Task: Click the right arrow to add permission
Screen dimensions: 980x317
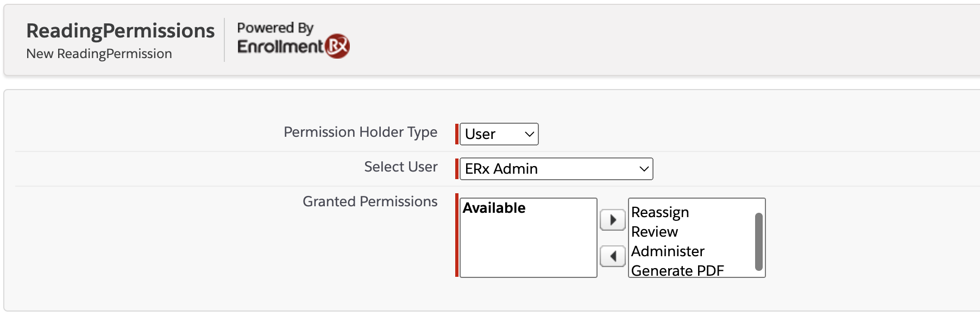Action: coord(612,220)
